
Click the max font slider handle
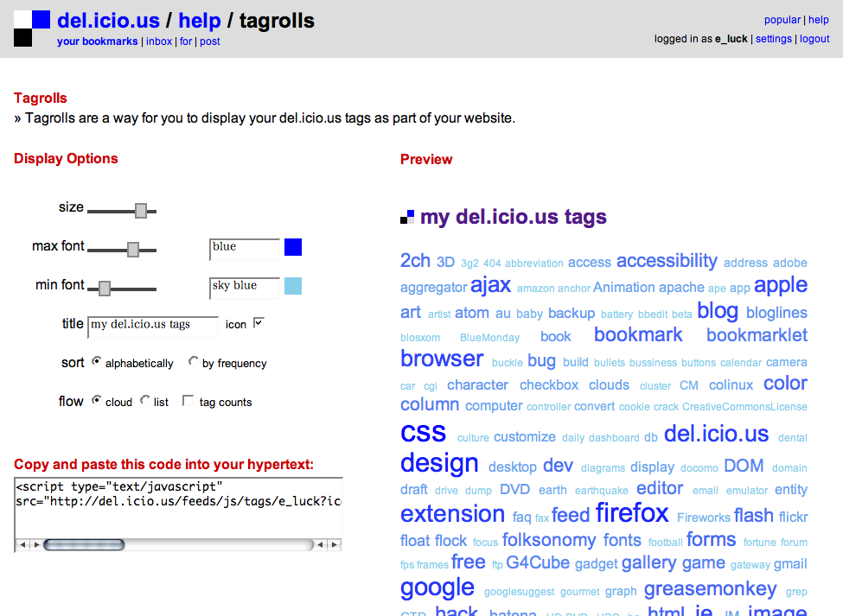click(x=133, y=249)
